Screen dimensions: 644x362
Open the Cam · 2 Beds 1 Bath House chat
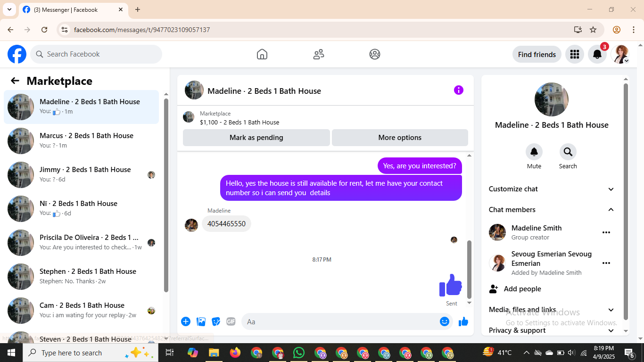tap(82, 311)
